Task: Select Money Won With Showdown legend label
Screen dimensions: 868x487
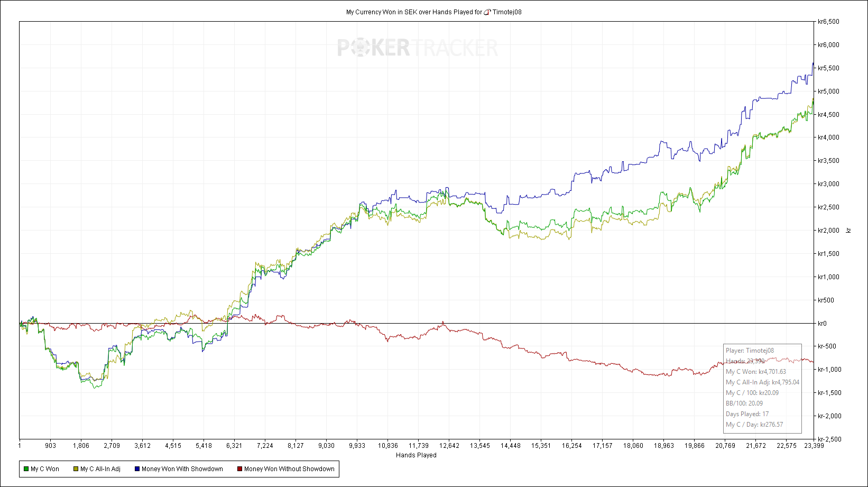Action: [x=182, y=469]
